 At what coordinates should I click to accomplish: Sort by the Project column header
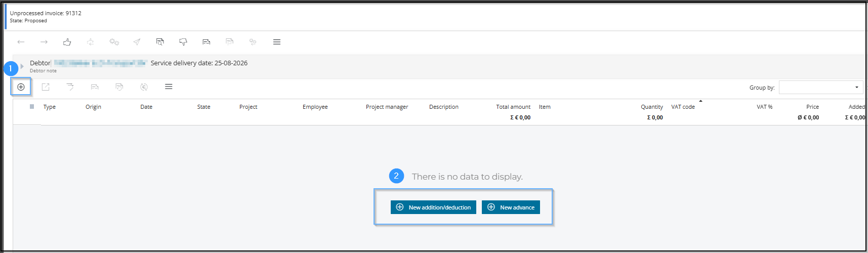pyautogui.click(x=248, y=107)
